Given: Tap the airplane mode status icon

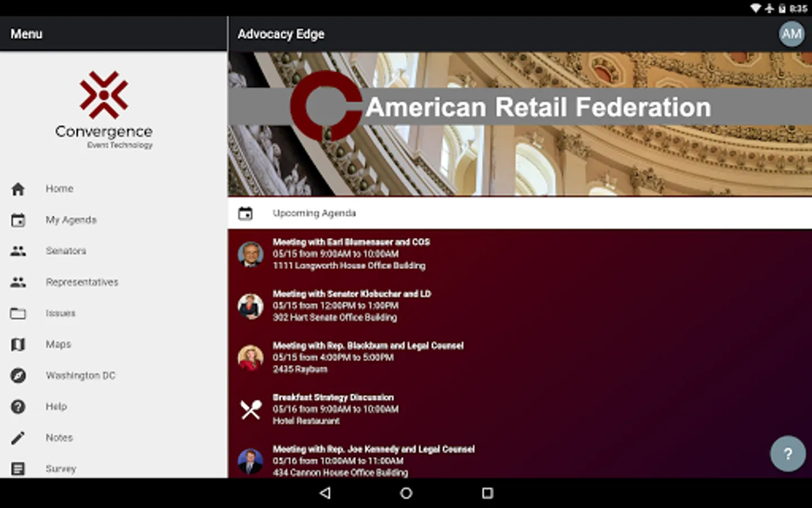Looking at the screenshot, I should click(769, 8).
